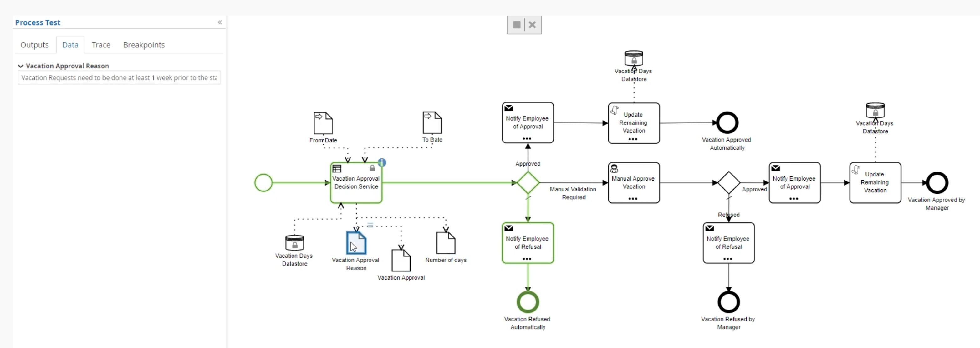980x348 pixels.
Task: Select the Vacation Refused Automatically end event
Action: click(528, 302)
